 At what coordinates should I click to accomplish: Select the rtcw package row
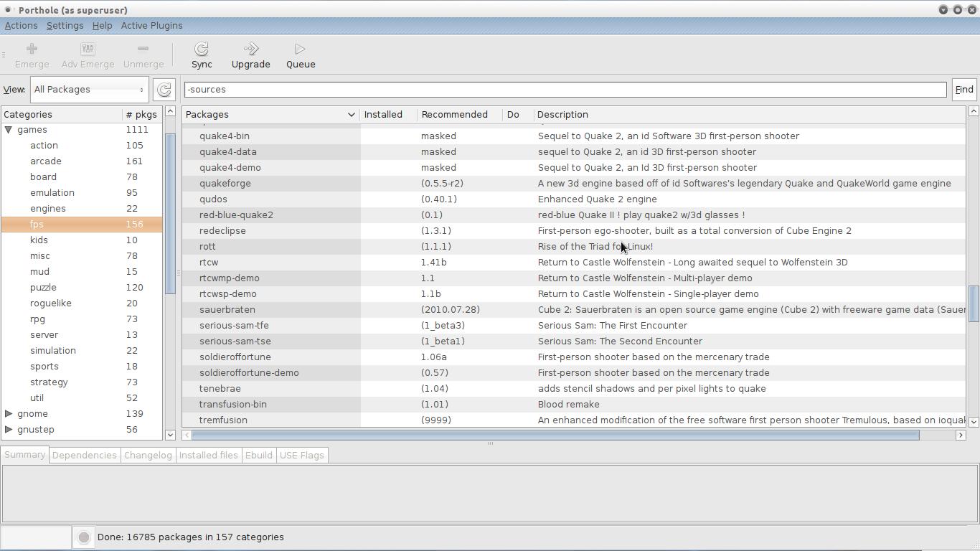pos(574,263)
